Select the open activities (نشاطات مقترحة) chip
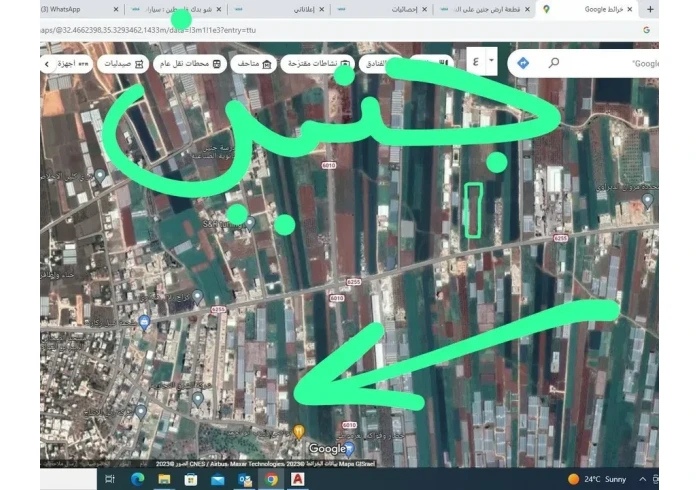700x490 pixels. tap(316, 64)
